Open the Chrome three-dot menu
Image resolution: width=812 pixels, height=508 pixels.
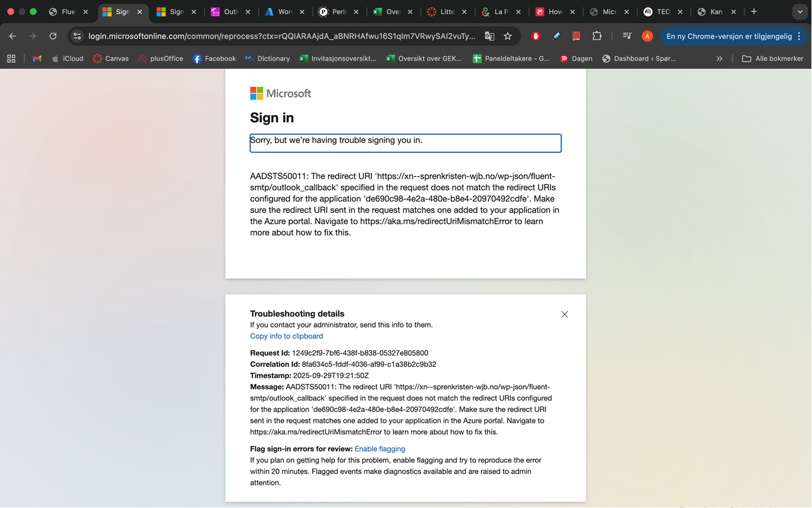(799, 36)
